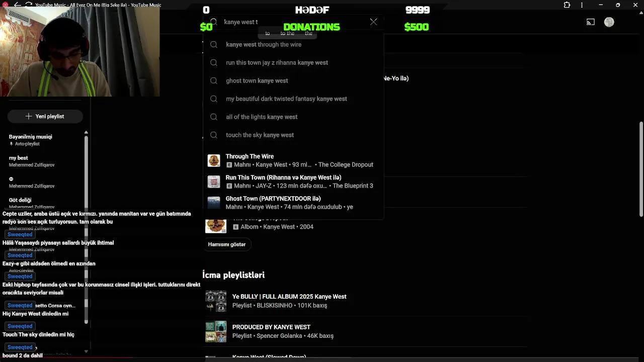Open 'PRODUCED BY KANYE WEST' playlist
Viewport: 644px width, 362px height.
click(x=271, y=327)
